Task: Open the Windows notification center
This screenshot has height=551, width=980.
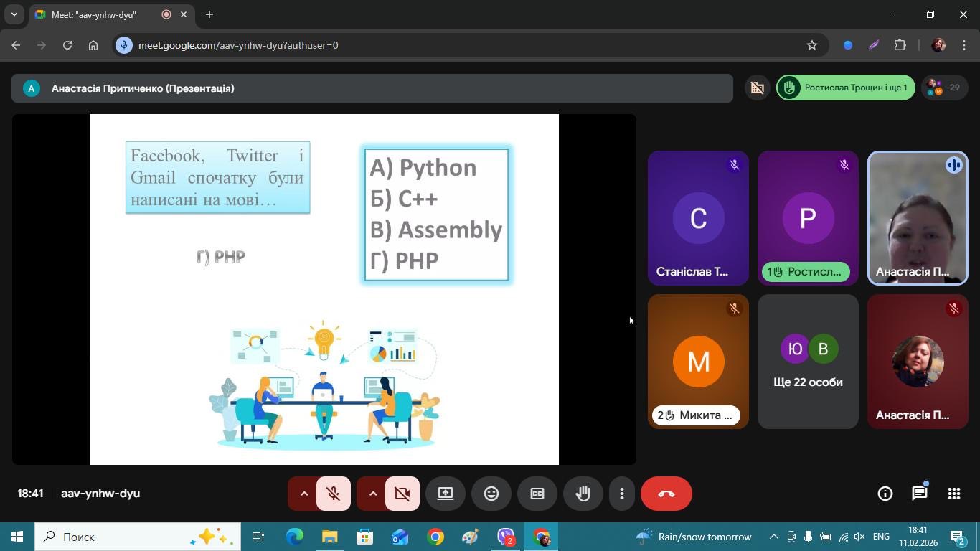Action: point(958,537)
